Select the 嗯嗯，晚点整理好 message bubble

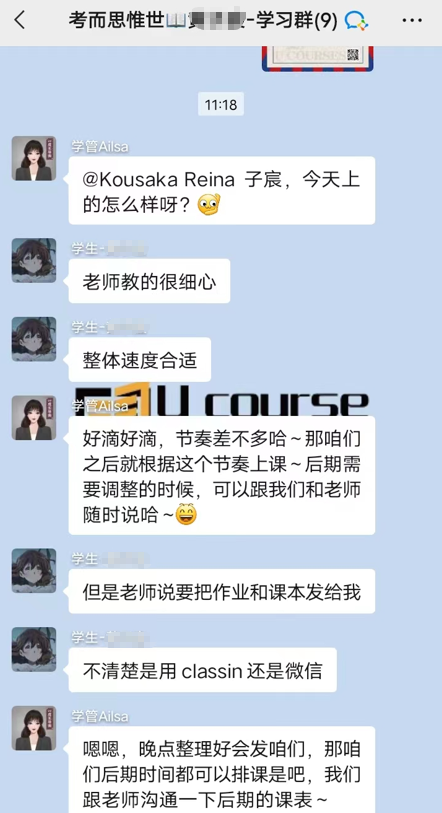pyautogui.click(x=222, y=769)
